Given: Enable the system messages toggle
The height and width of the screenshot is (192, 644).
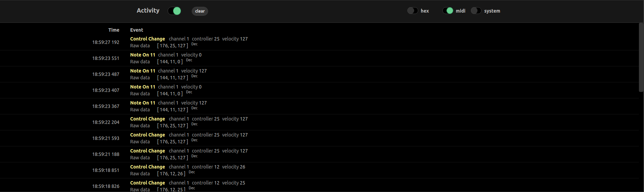Looking at the screenshot, I should coord(476,11).
